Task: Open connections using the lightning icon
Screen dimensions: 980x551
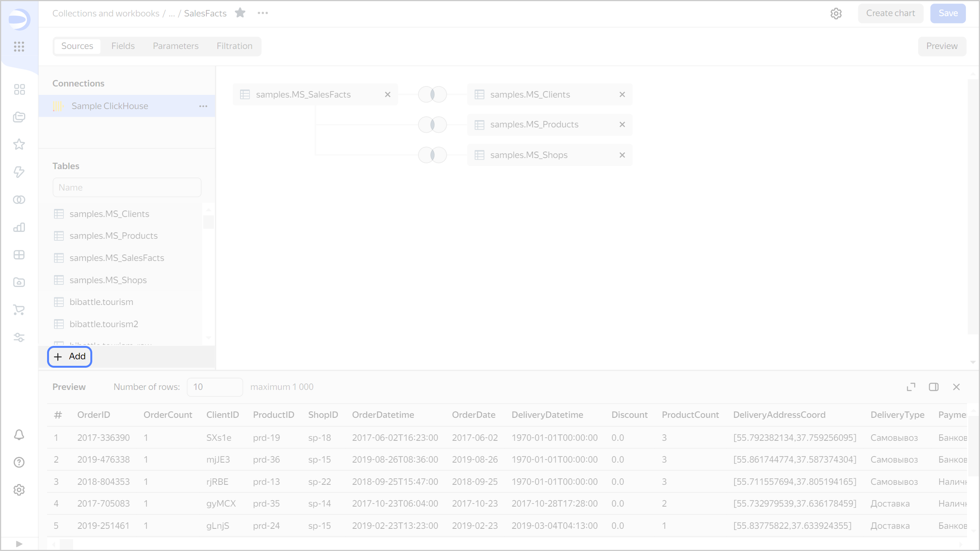Action: pos(19,172)
